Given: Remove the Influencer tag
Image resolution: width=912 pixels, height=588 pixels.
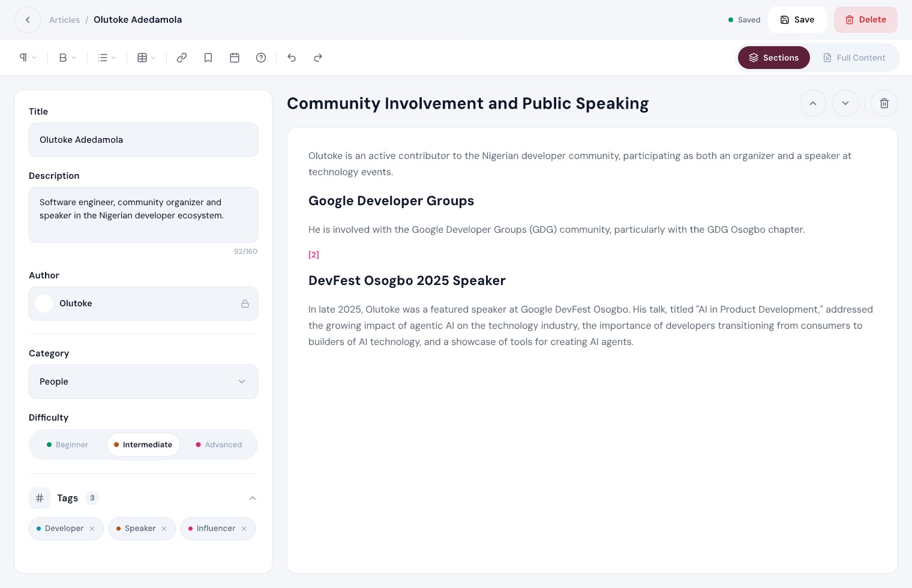Looking at the screenshot, I should click(x=244, y=529).
